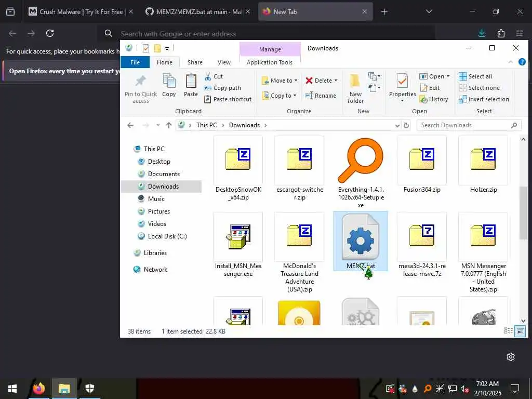Open the File ribbon tab
This screenshot has height=399, width=532.
(x=135, y=62)
